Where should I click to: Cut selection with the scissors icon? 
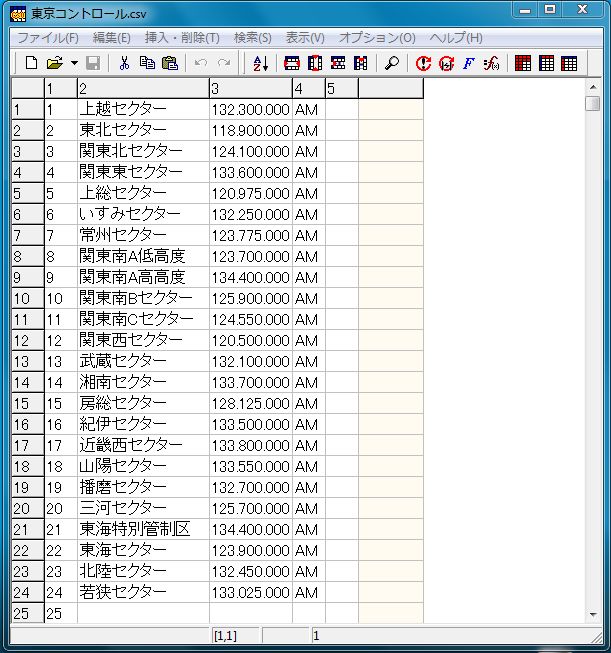124,63
